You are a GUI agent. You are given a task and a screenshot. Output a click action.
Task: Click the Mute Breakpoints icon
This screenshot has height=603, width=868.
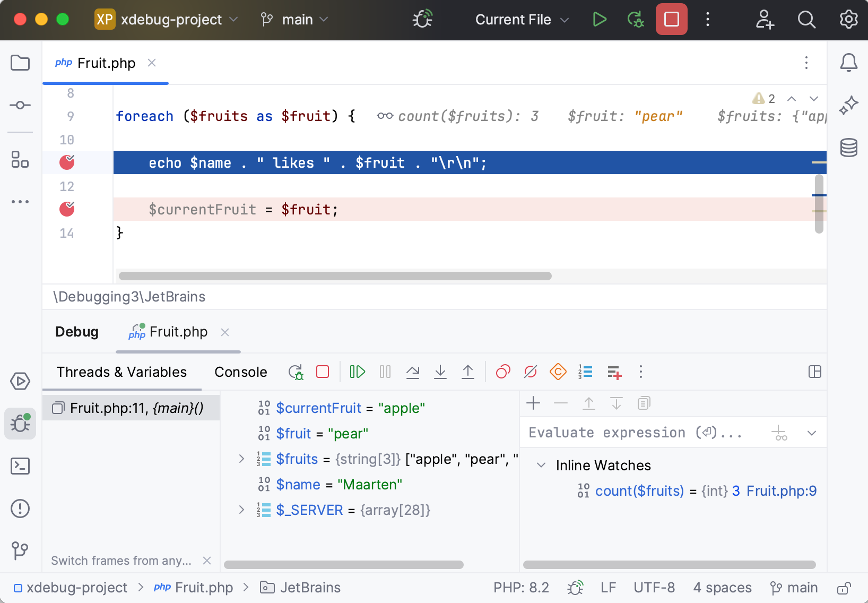tap(531, 372)
